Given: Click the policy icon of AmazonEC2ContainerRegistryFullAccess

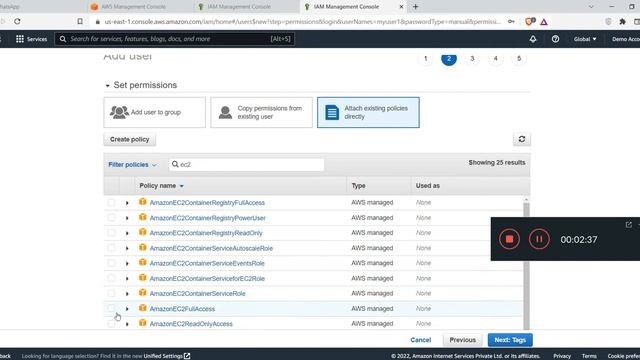Looking at the screenshot, I should (x=142, y=202).
